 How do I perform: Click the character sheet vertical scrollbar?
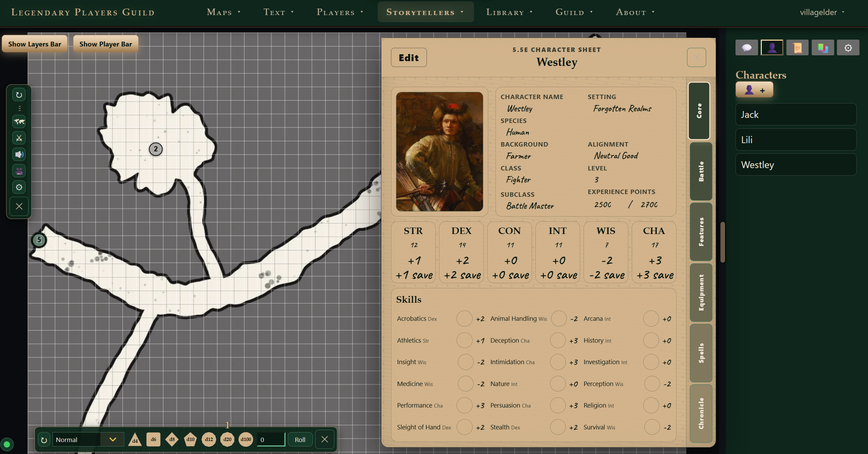click(723, 242)
